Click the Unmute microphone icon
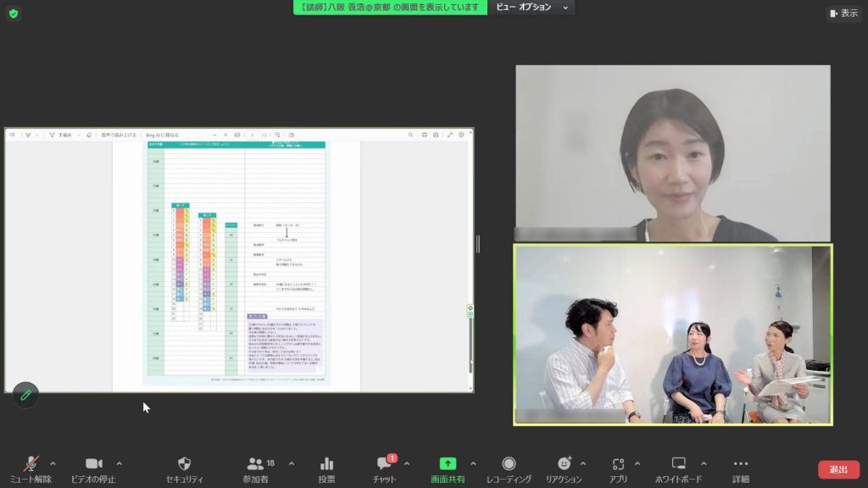This screenshot has width=868, height=488. coord(31,464)
